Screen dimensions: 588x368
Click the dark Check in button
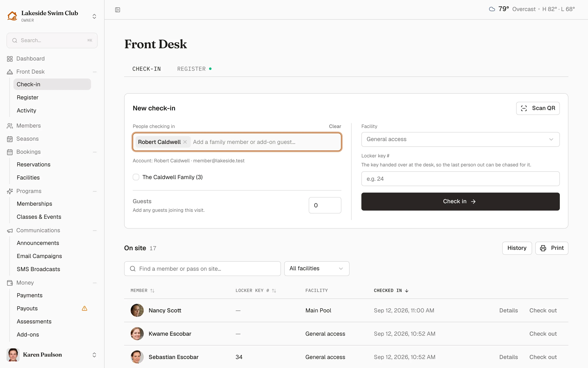point(460,202)
